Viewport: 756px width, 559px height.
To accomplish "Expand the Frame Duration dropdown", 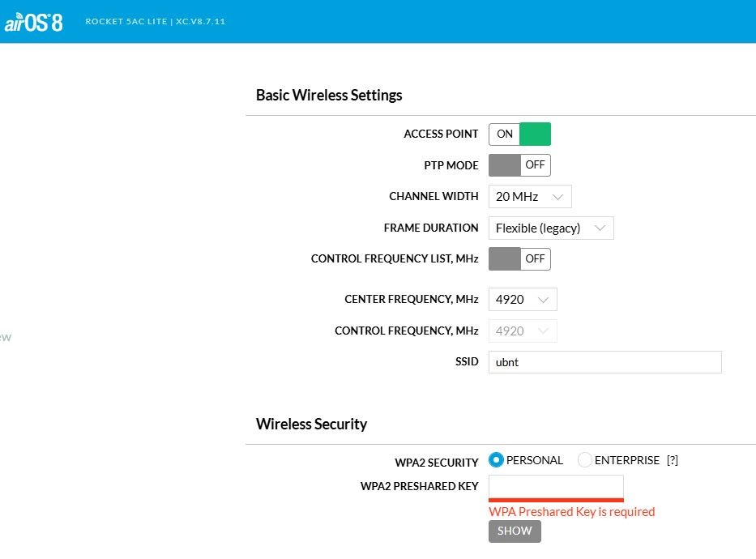I will click(551, 228).
